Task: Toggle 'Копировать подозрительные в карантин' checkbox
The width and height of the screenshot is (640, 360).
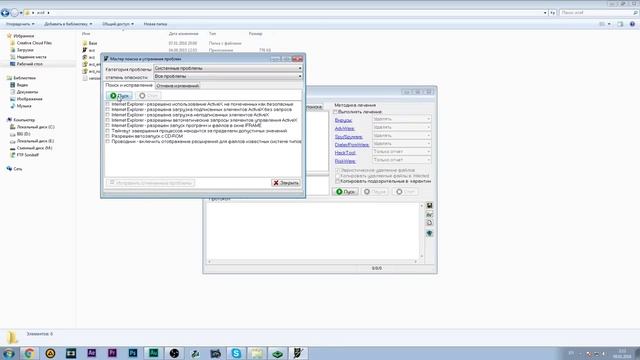Action: pos(338,181)
